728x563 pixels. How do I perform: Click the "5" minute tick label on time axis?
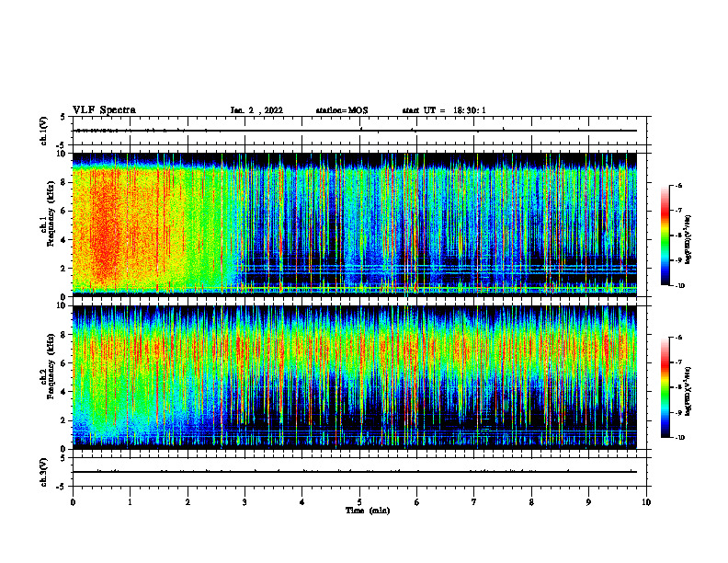pyautogui.click(x=359, y=502)
